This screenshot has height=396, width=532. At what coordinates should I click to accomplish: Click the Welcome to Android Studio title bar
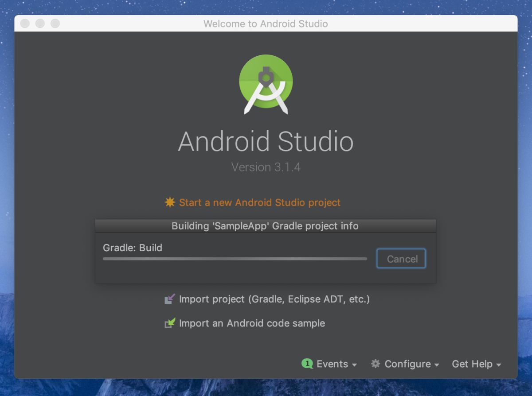[266, 23]
